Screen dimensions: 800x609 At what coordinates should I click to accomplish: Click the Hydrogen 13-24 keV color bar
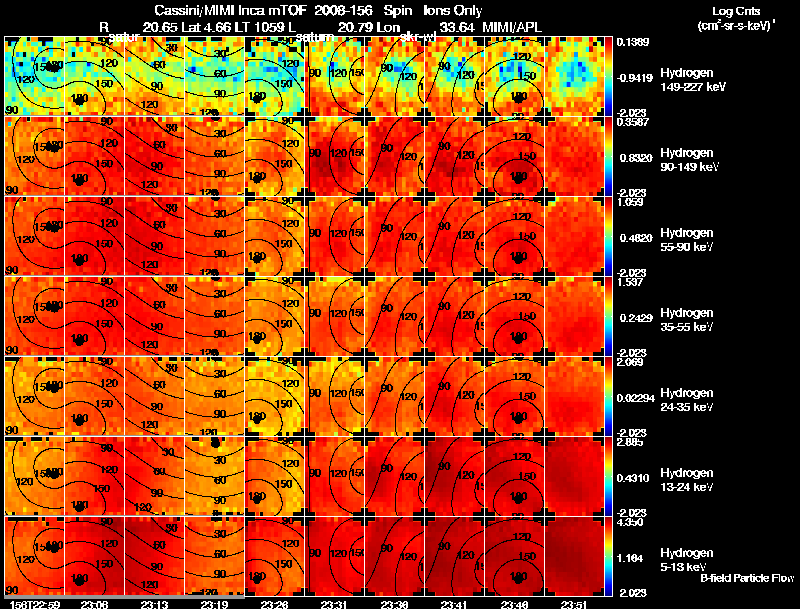click(608, 476)
